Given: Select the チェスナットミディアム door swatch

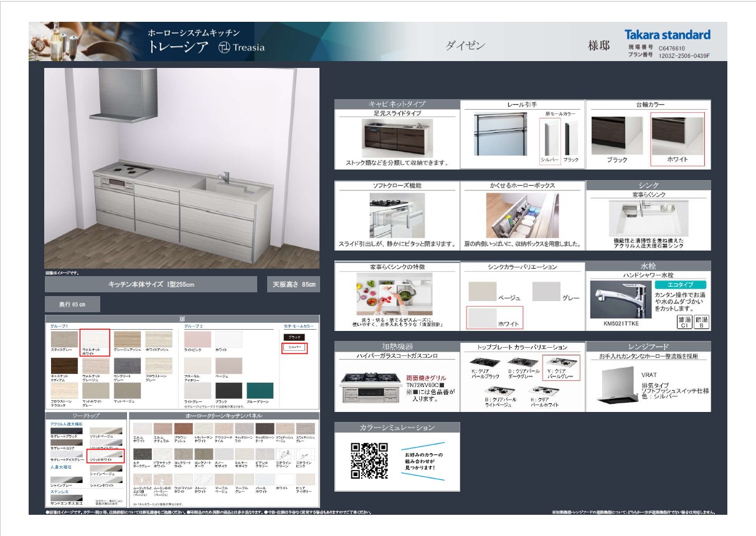Looking at the screenshot, I should [x=65, y=366].
